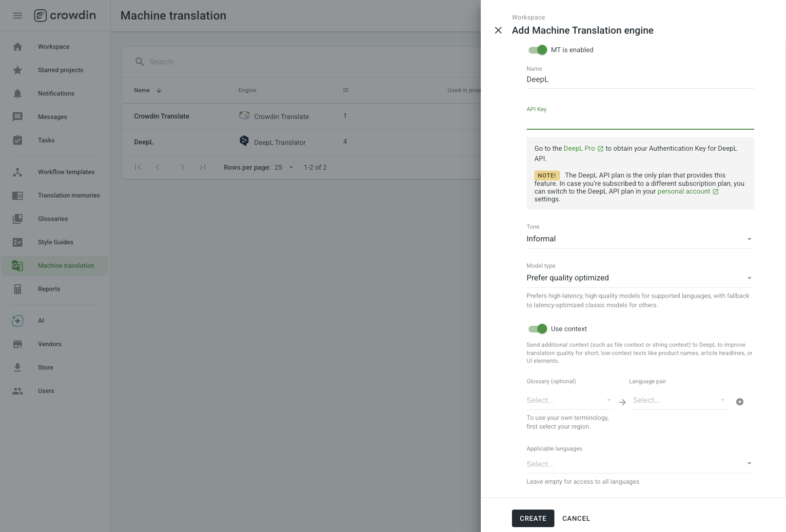Click the Machine translation sidebar icon
786x532 pixels.
pyautogui.click(x=18, y=266)
